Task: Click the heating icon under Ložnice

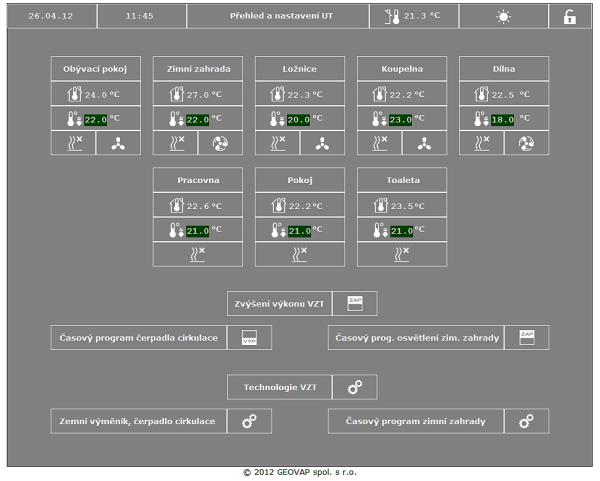Action: 277,143
